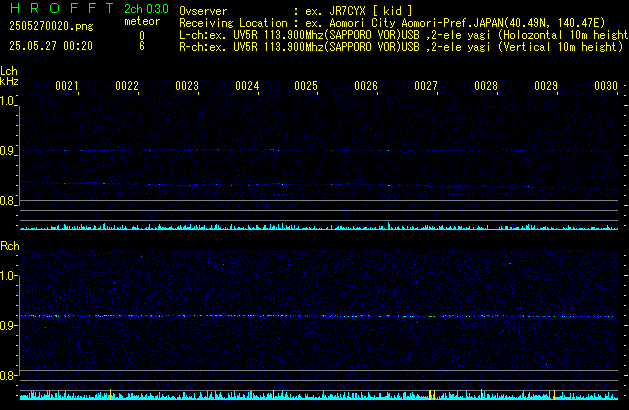Click time marker 0021
This screenshot has width=629, height=410.
pyautogui.click(x=67, y=86)
